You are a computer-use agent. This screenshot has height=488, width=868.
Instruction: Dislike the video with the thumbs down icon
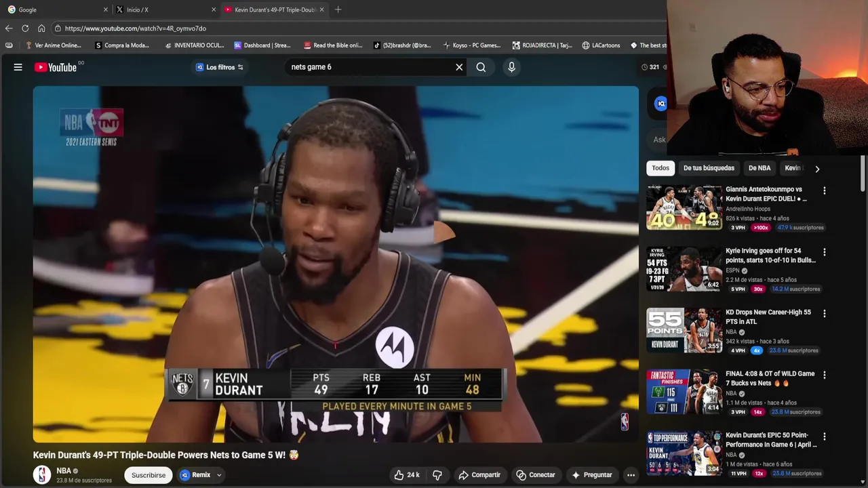coord(437,475)
